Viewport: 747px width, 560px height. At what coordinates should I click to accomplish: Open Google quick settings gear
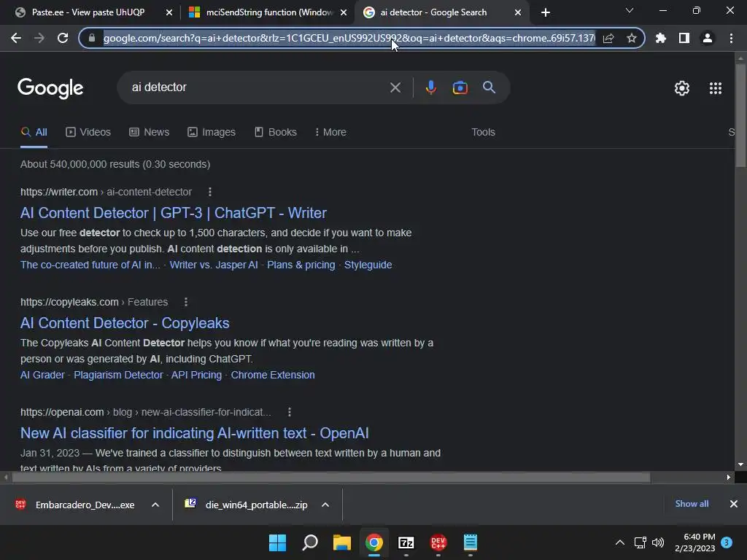tap(682, 88)
